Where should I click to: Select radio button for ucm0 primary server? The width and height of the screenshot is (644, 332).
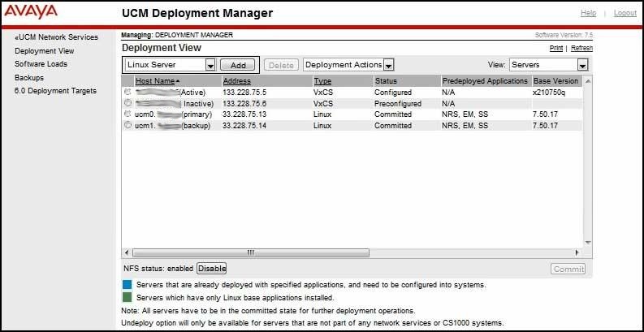[128, 114]
